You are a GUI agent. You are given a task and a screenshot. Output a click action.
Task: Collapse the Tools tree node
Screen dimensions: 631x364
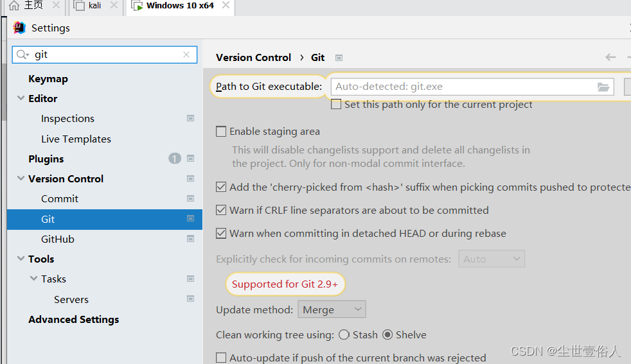[21, 259]
